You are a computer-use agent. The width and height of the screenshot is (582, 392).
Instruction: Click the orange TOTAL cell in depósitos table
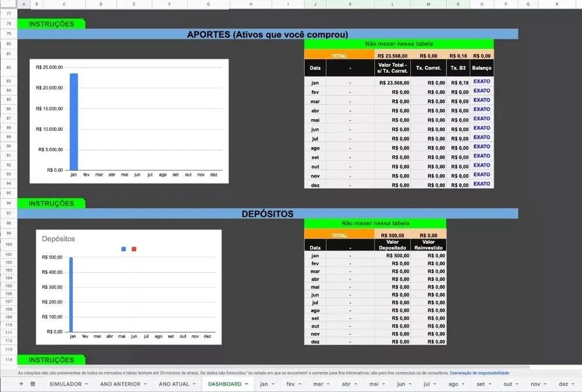[x=339, y=235]
